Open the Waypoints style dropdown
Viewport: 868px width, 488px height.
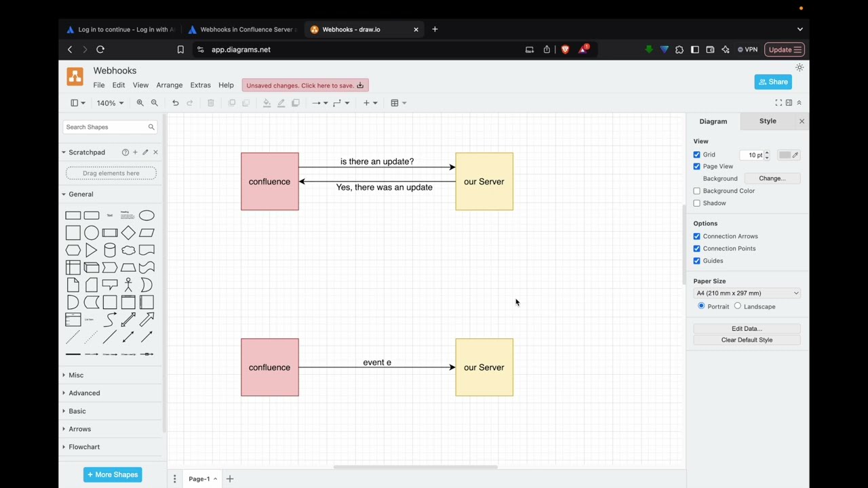(341, 103)
